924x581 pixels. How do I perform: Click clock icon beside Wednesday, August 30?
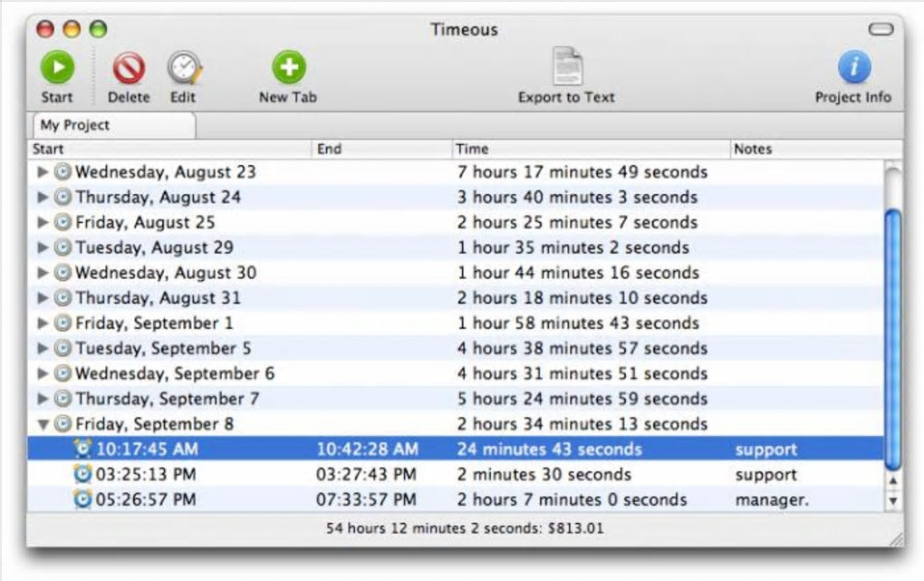click(63, 273)
